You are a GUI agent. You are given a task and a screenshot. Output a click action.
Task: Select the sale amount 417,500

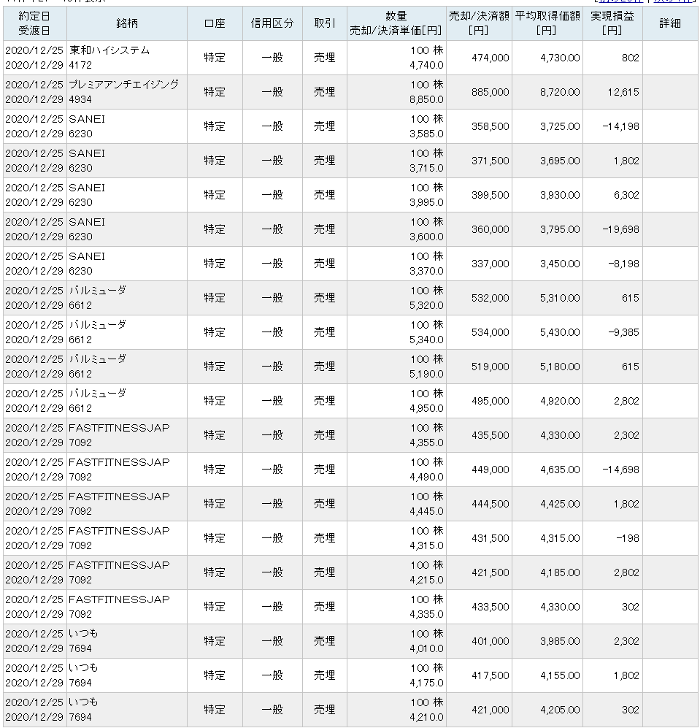click(x=491, y=676)
